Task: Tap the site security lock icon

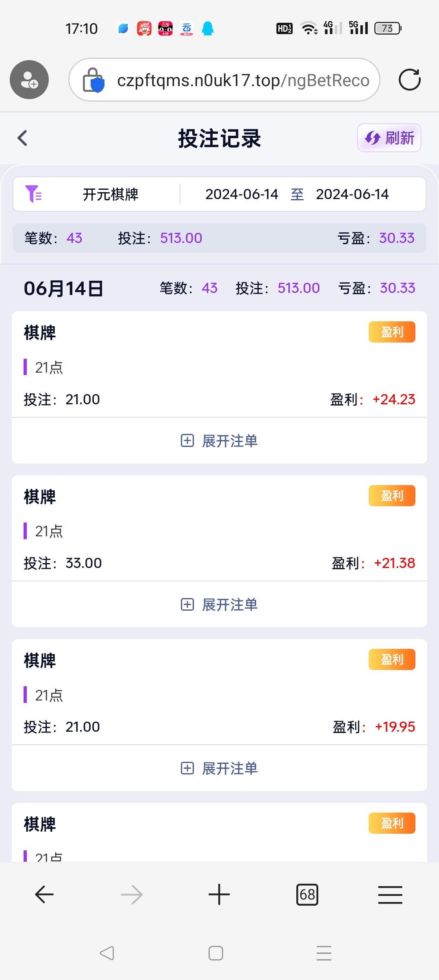Action: 93,80
